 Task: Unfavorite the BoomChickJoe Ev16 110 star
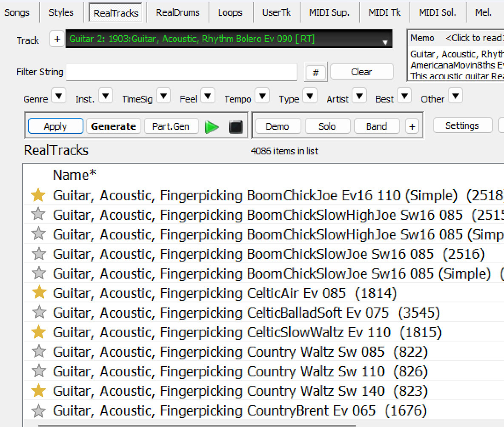[38, 196]
